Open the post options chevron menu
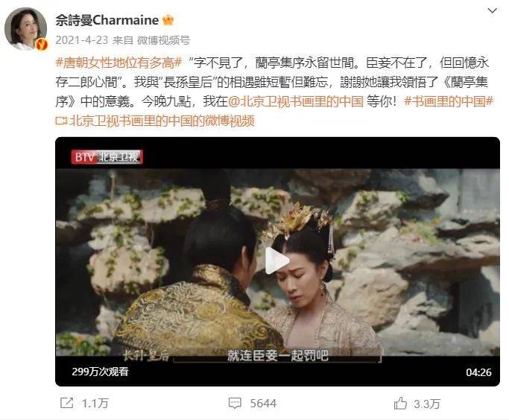 (x=492, y=11)
